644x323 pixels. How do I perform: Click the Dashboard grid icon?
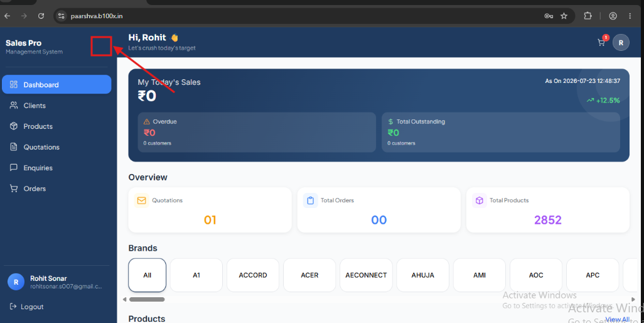pyautogui.click(x=14, y=85)
